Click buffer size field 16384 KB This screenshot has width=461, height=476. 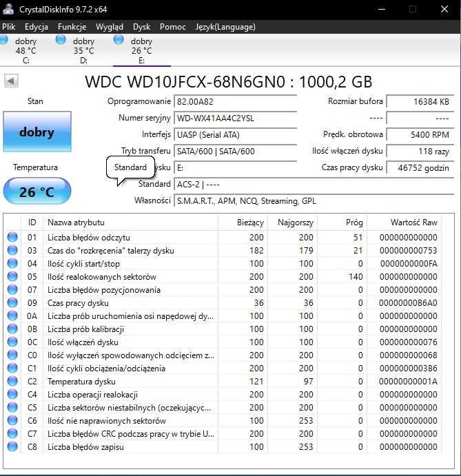[x=420, y=101]
